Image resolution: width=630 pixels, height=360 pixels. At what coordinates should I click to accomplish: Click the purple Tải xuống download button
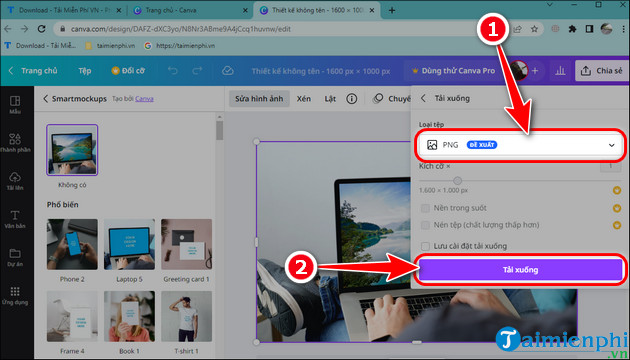521,270
